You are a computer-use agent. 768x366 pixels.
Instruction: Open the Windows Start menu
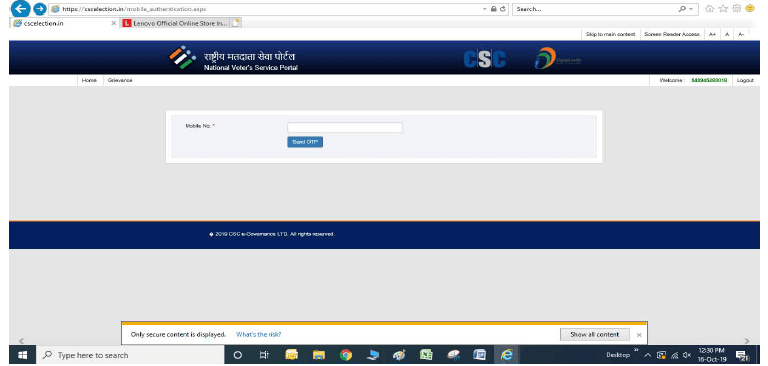[23, 355]
